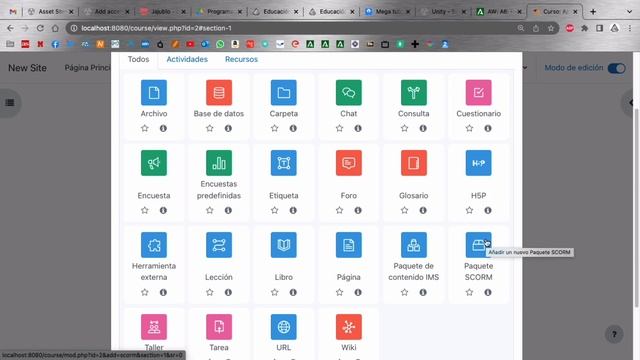Image resolution: width=640 pixels, height=360 pixels.
Task: Add an H5P activity
Action: pyautogui.click(x=478, y=163)
